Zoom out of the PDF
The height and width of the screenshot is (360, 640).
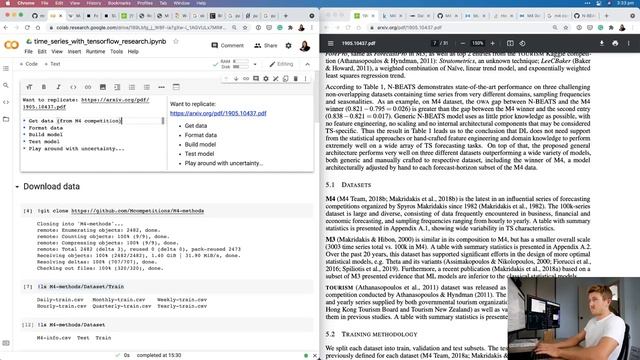click(462, 43)
